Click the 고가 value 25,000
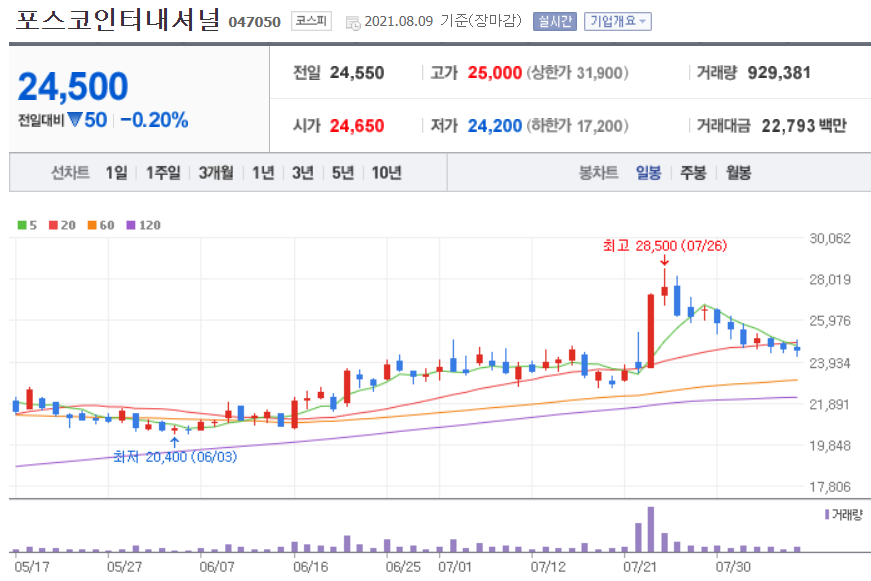Image resolution: width=871 pixels, height=581 pixels. (x=494, y=73)
